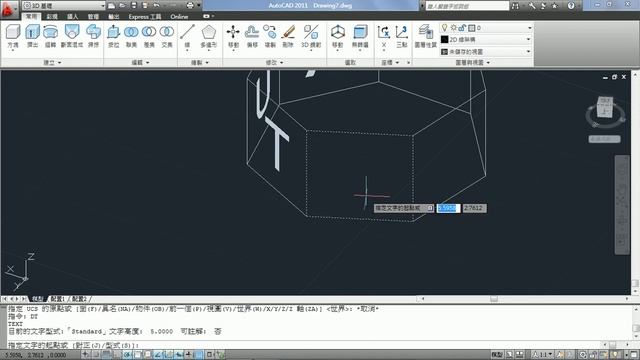Expand the 編輯 panel arrow
This screenshot has width=640, height=360.
pos(147,63)
